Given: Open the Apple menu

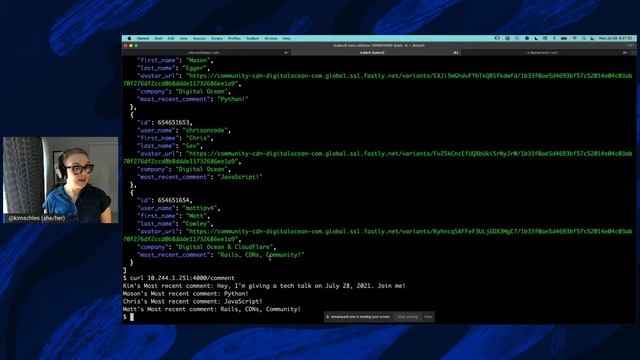Looking at the screenshot, I should point(129,38).
